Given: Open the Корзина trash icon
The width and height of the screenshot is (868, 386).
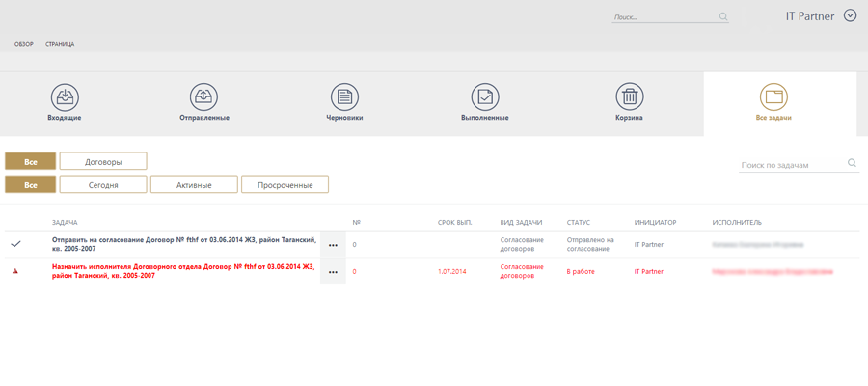Looking at the screenshot, I should click(x=630, y=98).
